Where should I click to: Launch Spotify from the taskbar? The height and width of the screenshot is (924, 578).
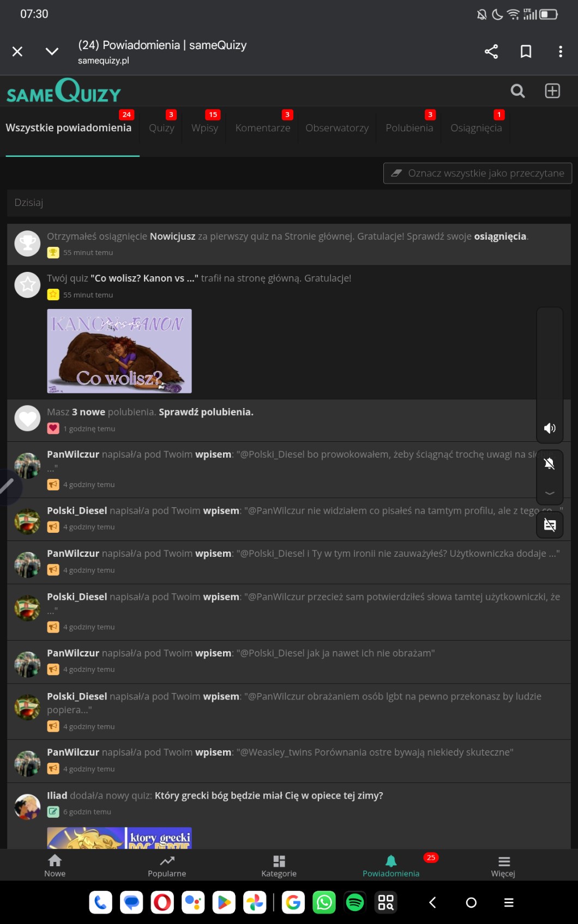(355, 903)
